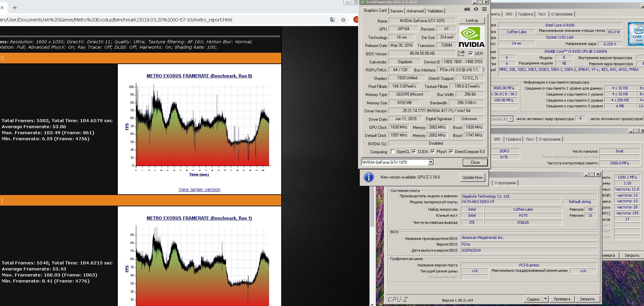Click the Average Framerate: 53.06 line
The height and width of the screenshot is (306, 644).
point(34,126)
